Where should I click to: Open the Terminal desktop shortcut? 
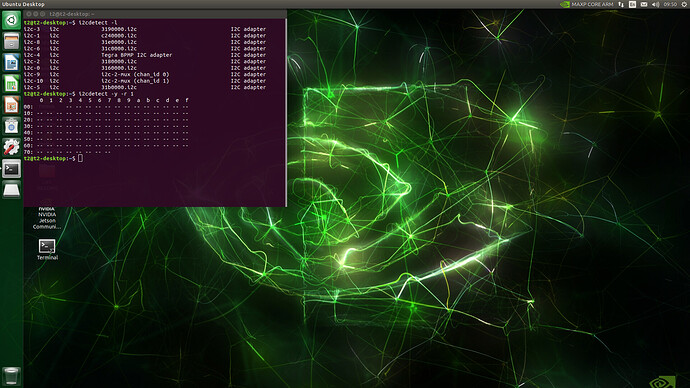coord(47,249)
